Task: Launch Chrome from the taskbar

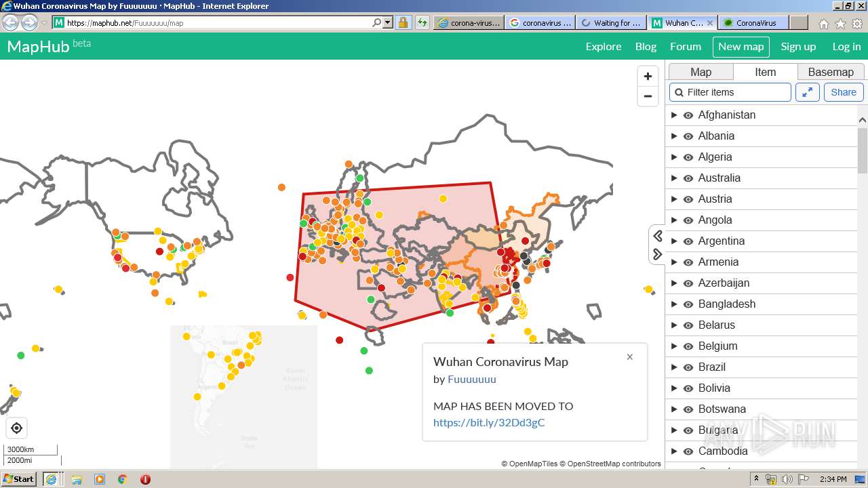Action: 122,479
